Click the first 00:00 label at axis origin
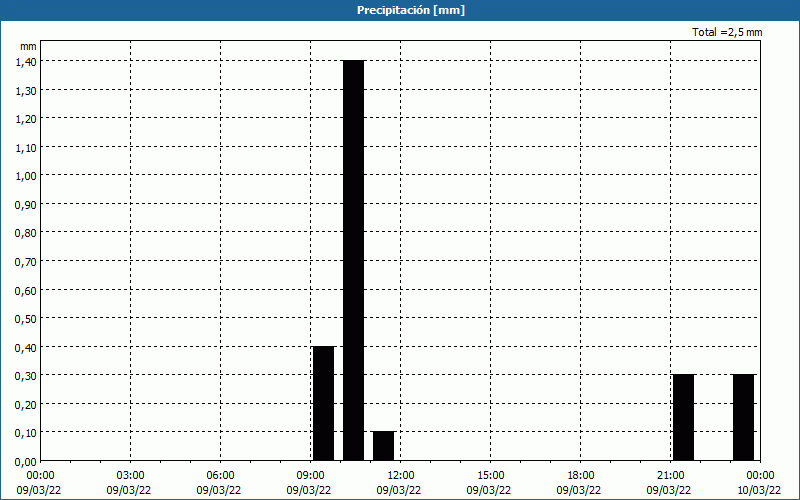 40,476
